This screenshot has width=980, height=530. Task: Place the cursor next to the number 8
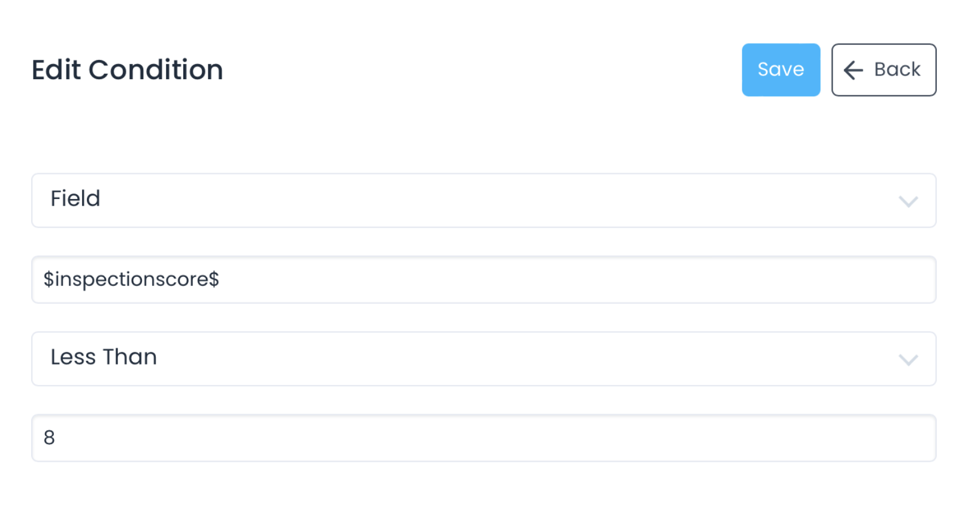pyautogui.click(x=56, y=438)
